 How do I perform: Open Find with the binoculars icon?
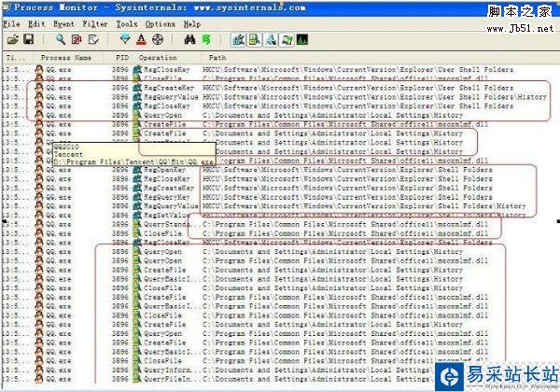tap(189, 39)
